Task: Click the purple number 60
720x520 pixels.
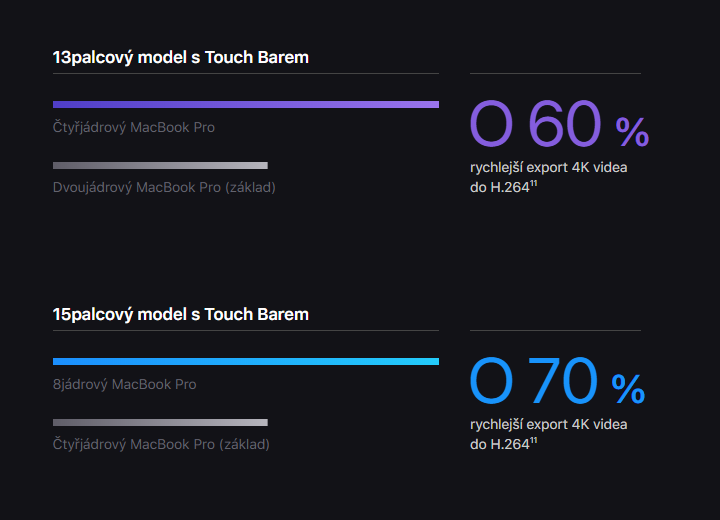Action: [564, 124]
